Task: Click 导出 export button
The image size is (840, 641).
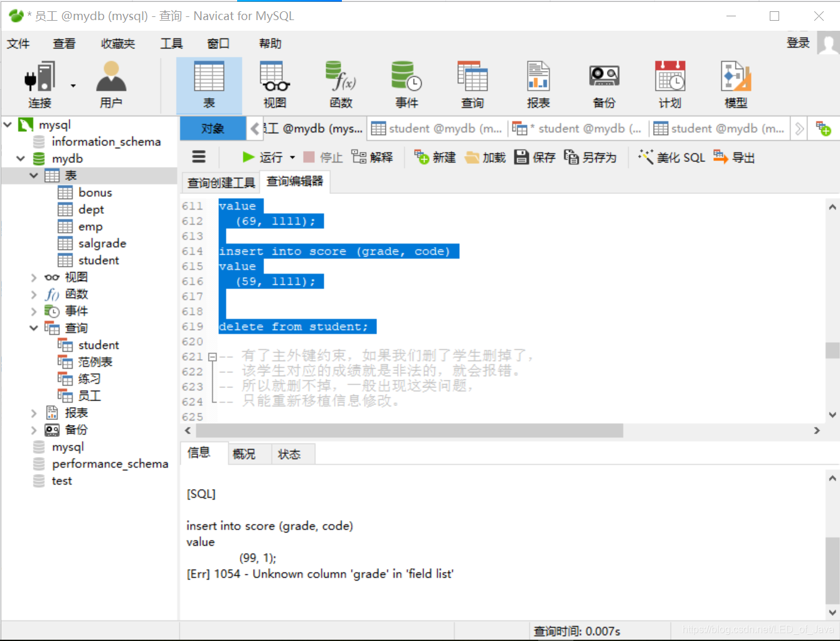Action: (x=734, y=157)
